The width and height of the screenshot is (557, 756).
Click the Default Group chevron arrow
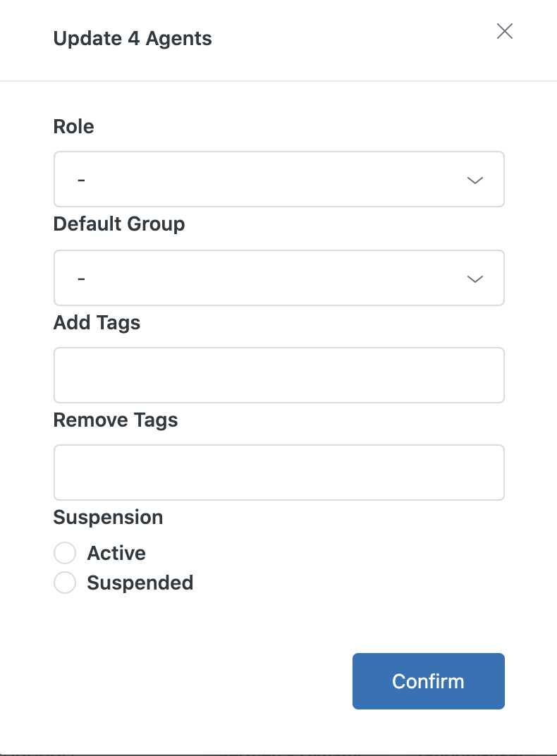click(475, 279)
